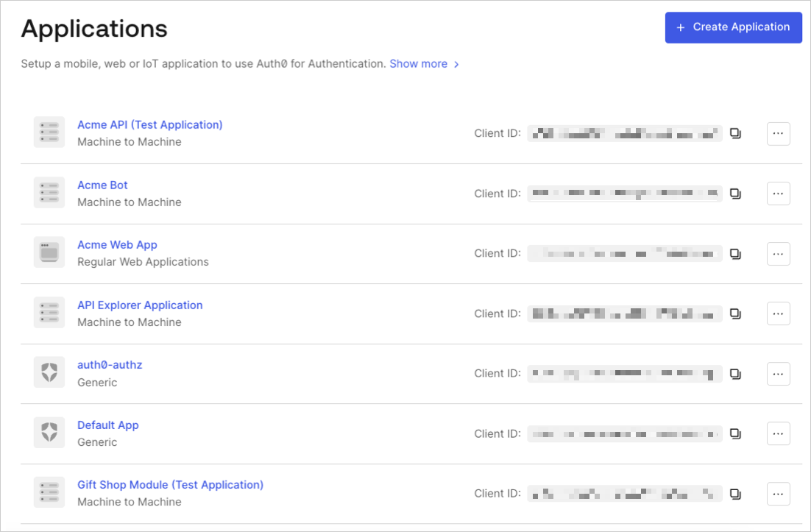Copy the Default App Client ID
The width and height of the screenshot is (811, 532).
pyautogui.click(x=737, y=433)
